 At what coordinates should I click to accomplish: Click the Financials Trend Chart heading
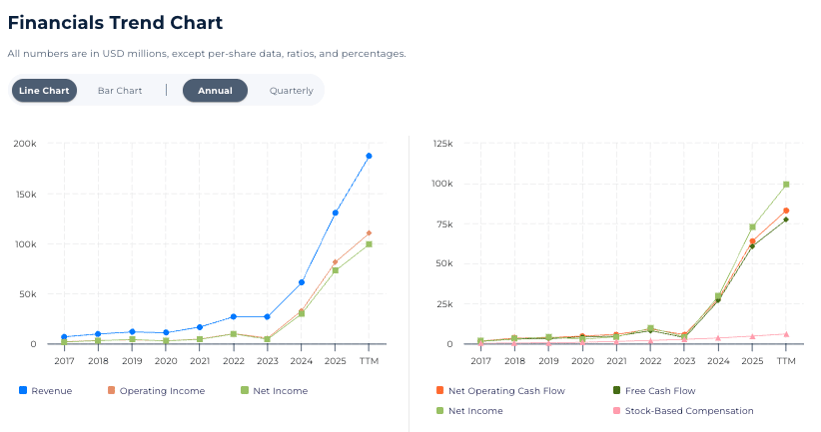(x=115, y=23)
